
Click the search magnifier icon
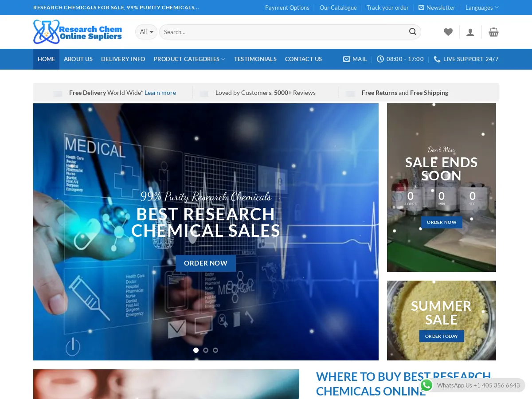click(x=412, y=31)
